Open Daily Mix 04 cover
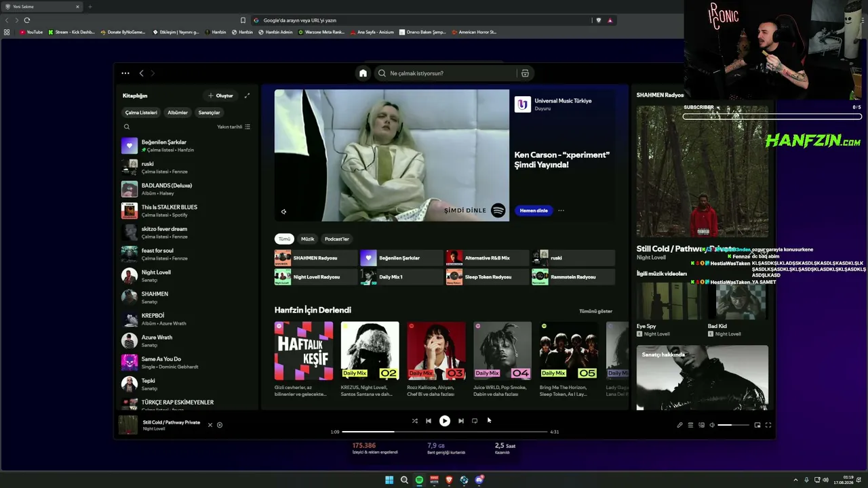This screenshot has height=488, width=868. pos(502,351)
